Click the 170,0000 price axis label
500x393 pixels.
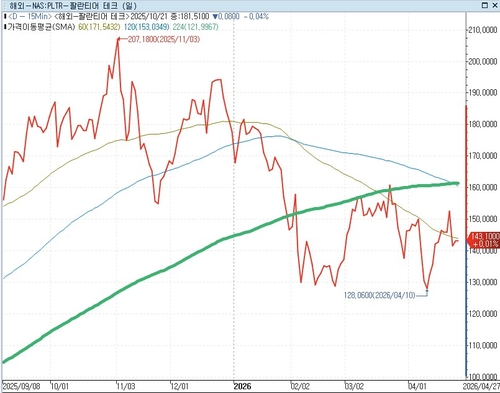point(483,156)
